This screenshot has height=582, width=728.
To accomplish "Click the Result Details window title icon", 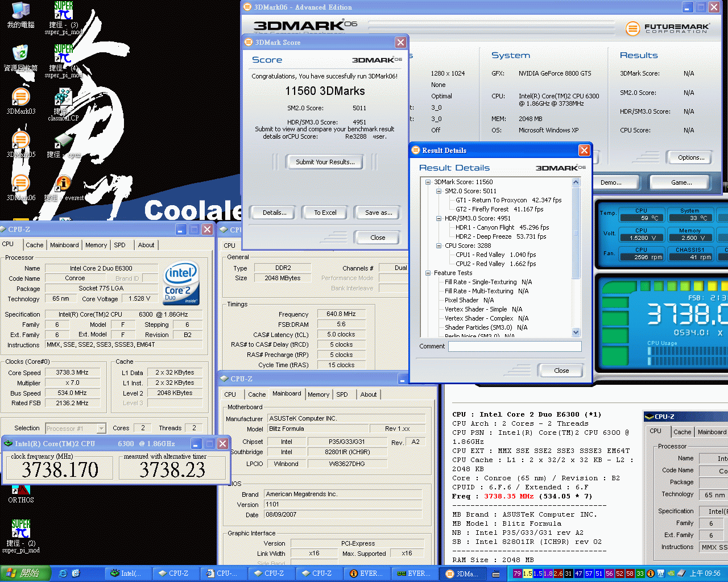I will click(x=416, y=150).
